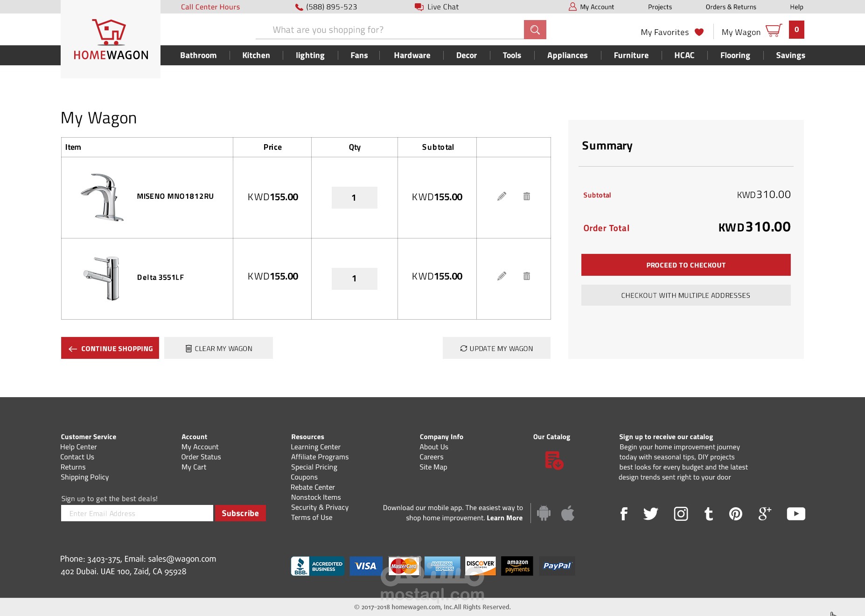This screenshot has width=865, height=616.
Task: Open the Pinterest social icon
Action: 736,514
